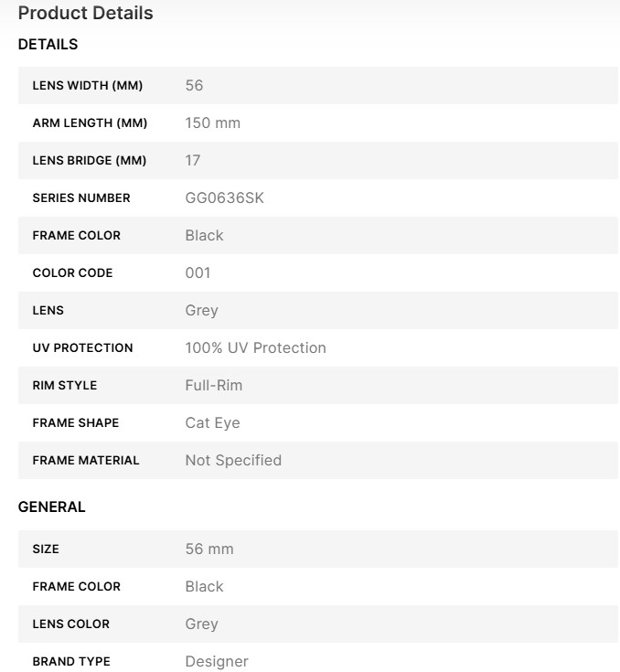Click the Frame Material label

(x=85, y=460)
